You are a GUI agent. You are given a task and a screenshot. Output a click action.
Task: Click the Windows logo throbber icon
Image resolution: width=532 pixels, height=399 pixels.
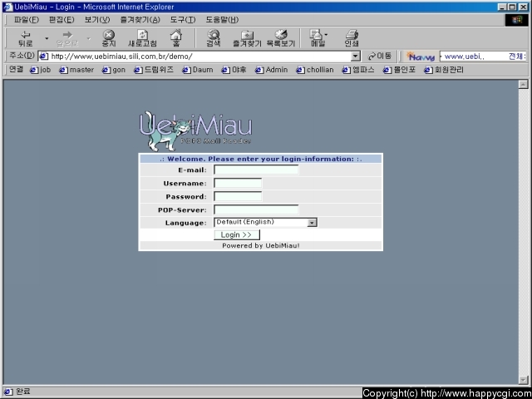tap(517, 20)
